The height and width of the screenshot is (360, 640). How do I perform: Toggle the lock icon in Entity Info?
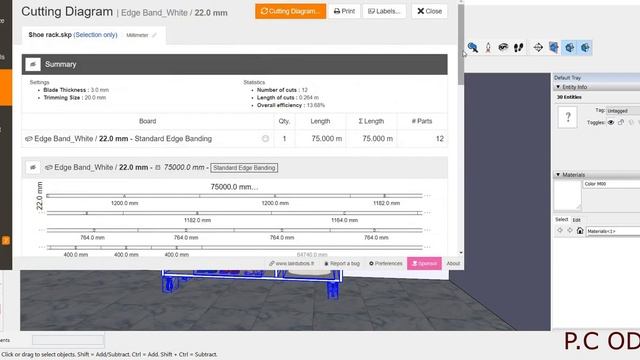(621, 122)
